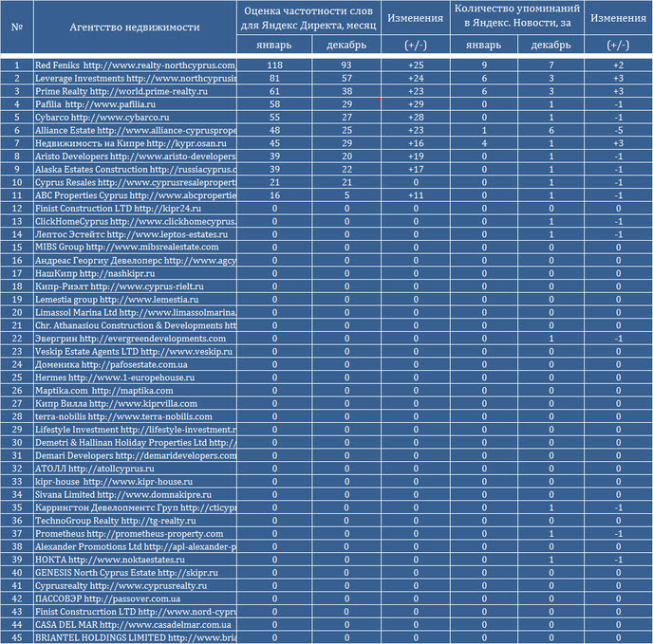Click Lemestia group lemestia.ru cell
Viewport: 653px width, 644px height.
click(x=135, y=299)
